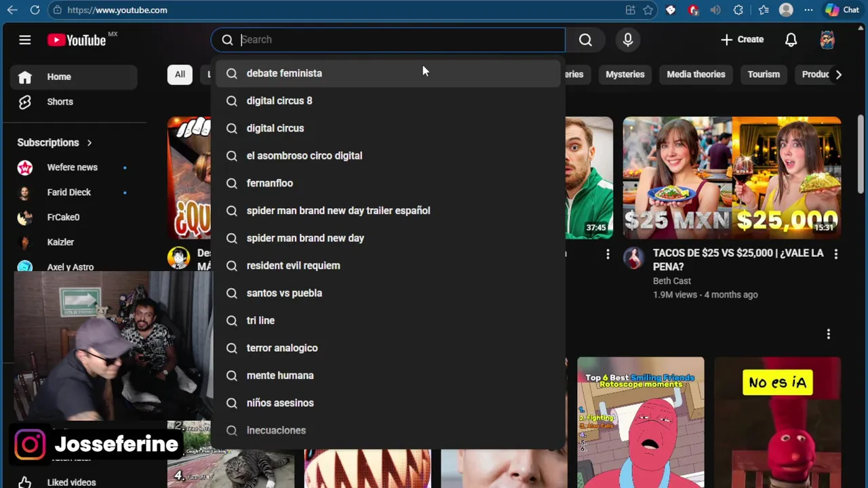
Task: Open the Tacos $25 vs $25,000 thumbnail
Action: [732, 178]
